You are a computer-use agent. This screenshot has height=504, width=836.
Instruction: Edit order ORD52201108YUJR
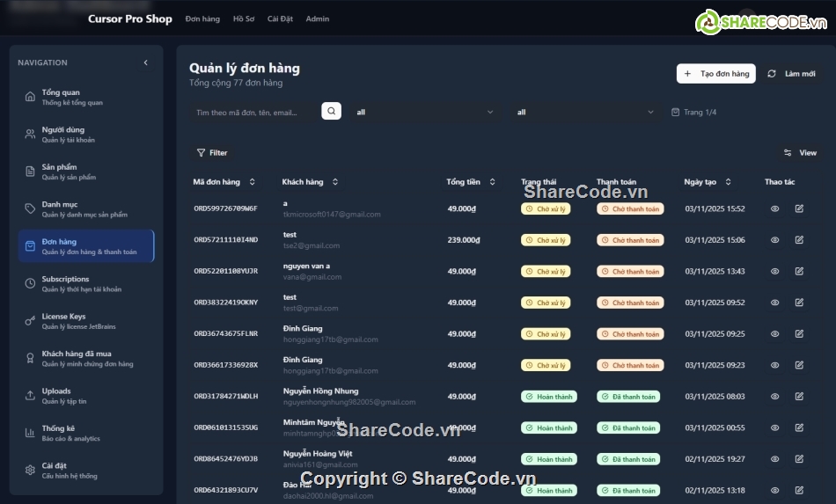(799, 271)
